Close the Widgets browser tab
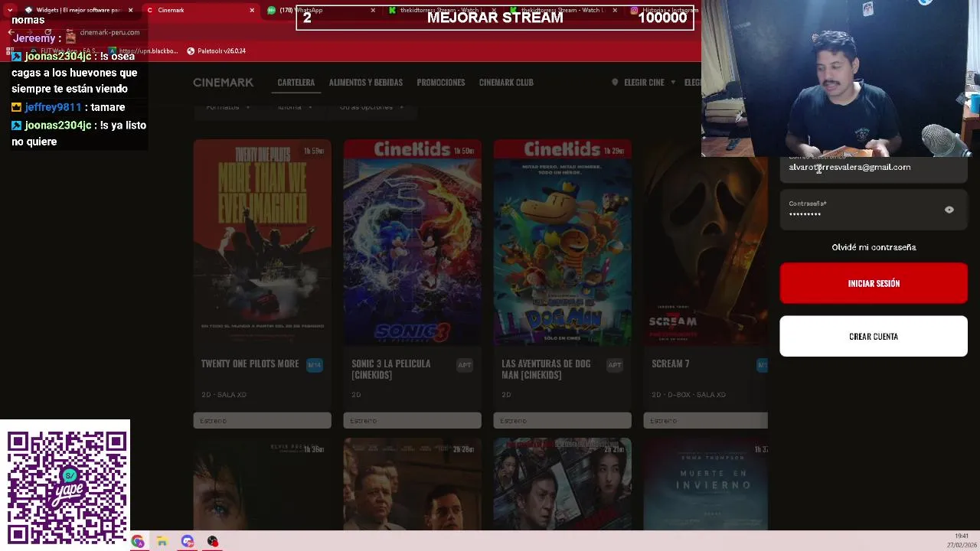The width and height of the screenshot is (980, 551). pyautogui.click(x=131, y=10)
